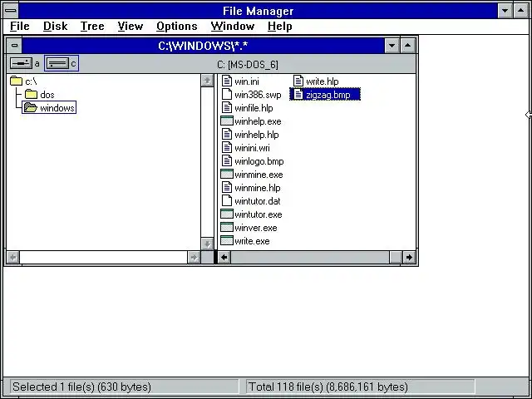Click the wintutor.exe program icon
Screen dimensions: 532x399
point(227,214)
